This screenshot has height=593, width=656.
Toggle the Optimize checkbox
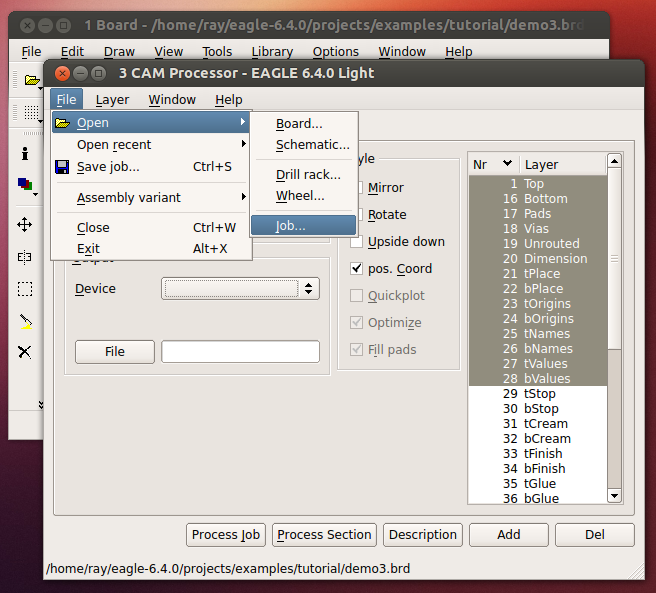pyautogui.click(x=356, y=322)
